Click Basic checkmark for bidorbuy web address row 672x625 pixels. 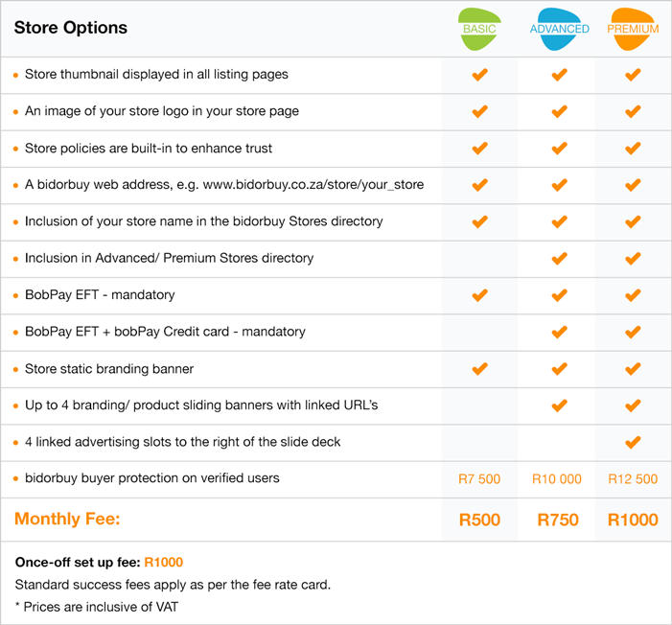click(x=480, y=185)
